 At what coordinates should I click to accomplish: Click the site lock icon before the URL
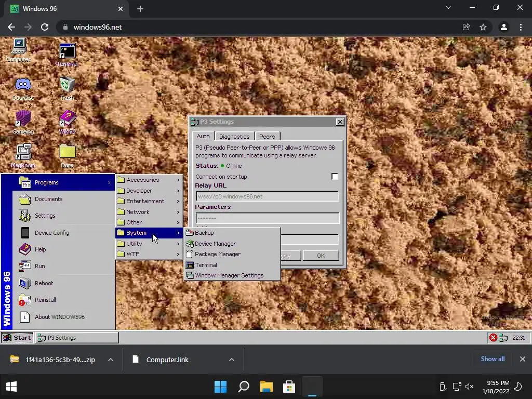tap(65, 27)
